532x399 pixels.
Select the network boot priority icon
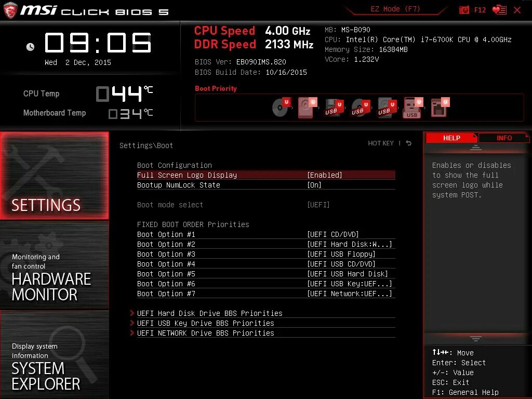tap(440, 108)
